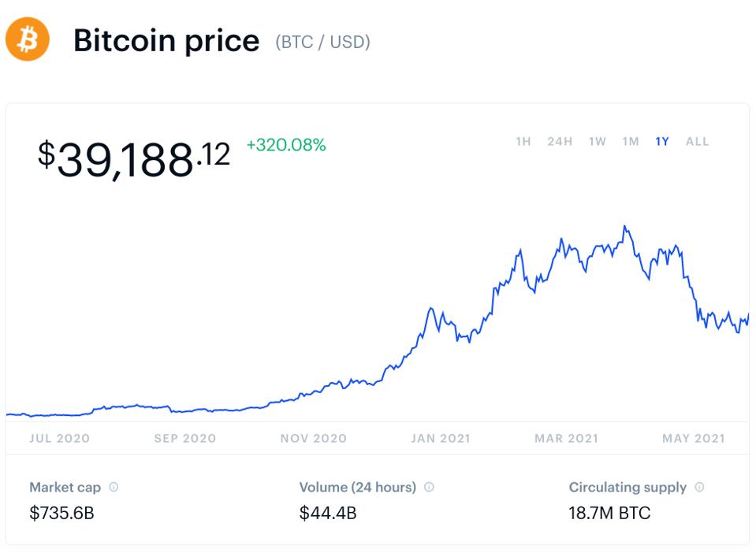Enable the ALL time range view
756x553 pixels.
pos(697,142)
